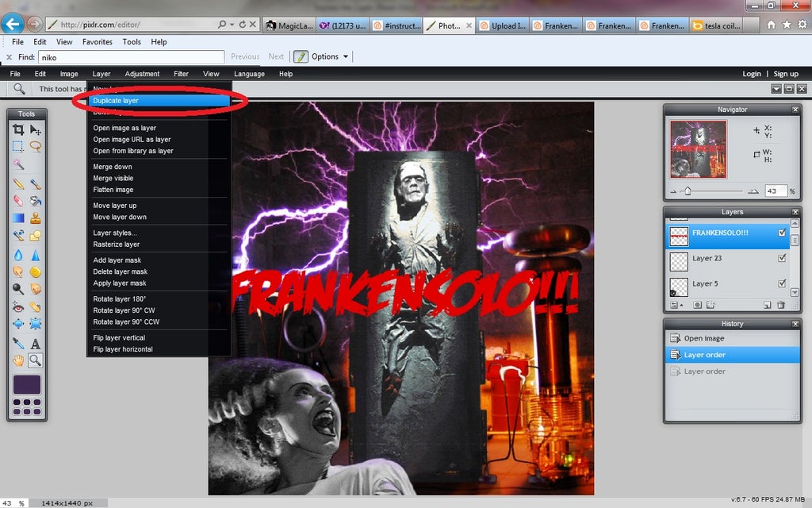Select the Magic Wand tool

pos(18,165)
